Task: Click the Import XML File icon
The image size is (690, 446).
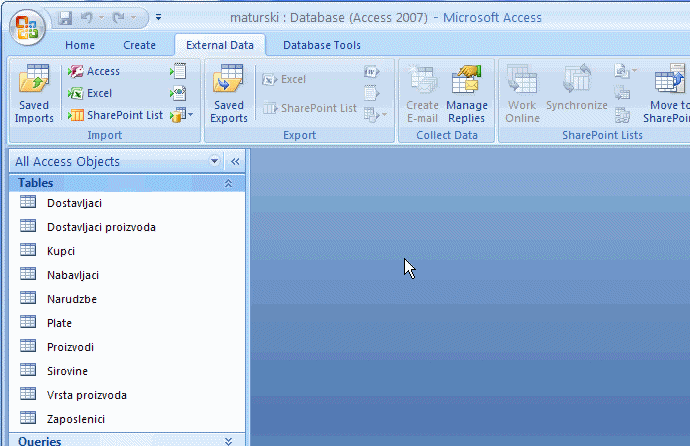Action: [178, 93]
